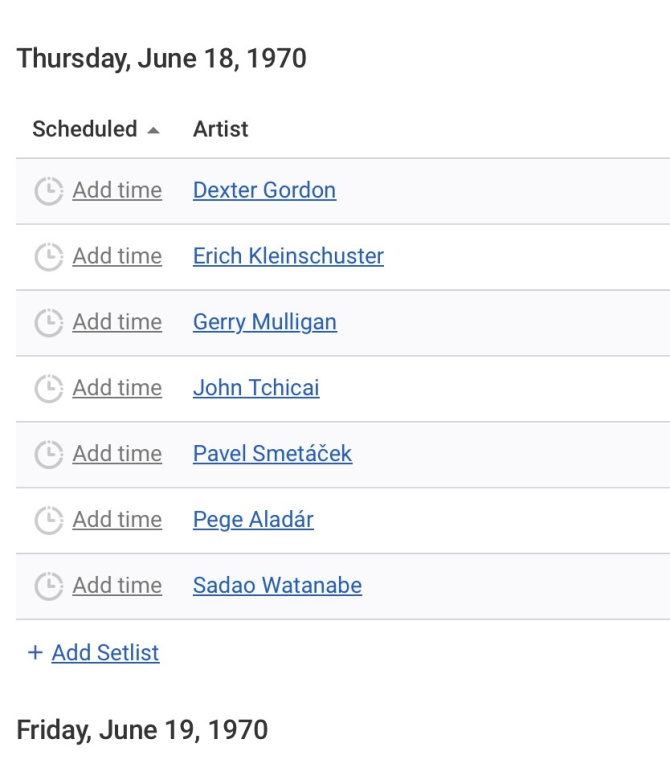Sort by the Scheduled column header
This screenshot has width=670, height=780.
click(85, 129)
